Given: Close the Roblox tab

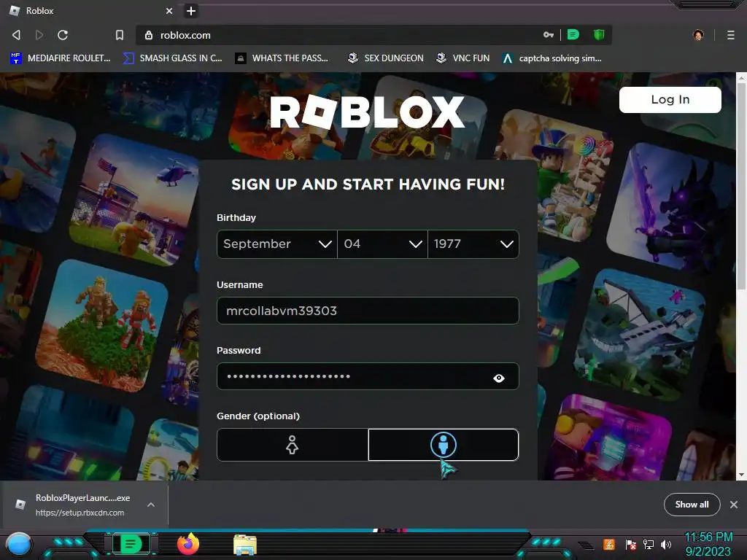Looking at the screenshot, I should click(x=169, y=10).
